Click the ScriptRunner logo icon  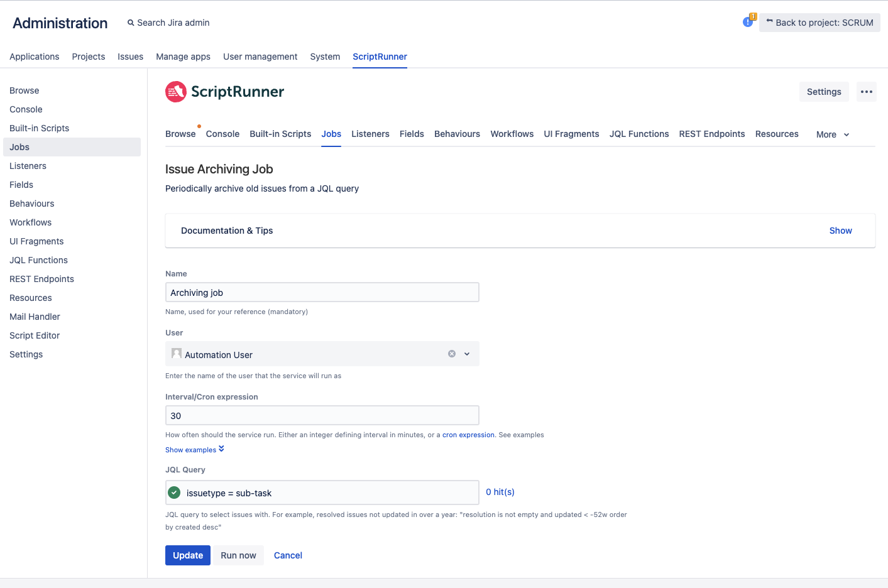click(x=176, y=92)
